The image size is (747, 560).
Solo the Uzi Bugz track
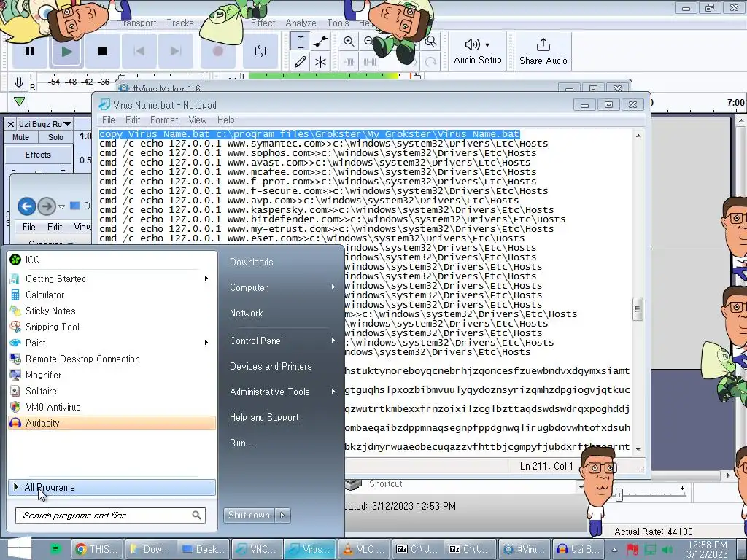(x=55, y=137)
